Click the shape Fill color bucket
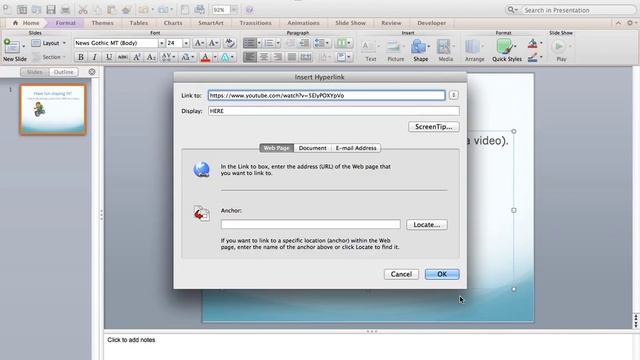This screenshot has height=360, width=640. coord(533,43)
